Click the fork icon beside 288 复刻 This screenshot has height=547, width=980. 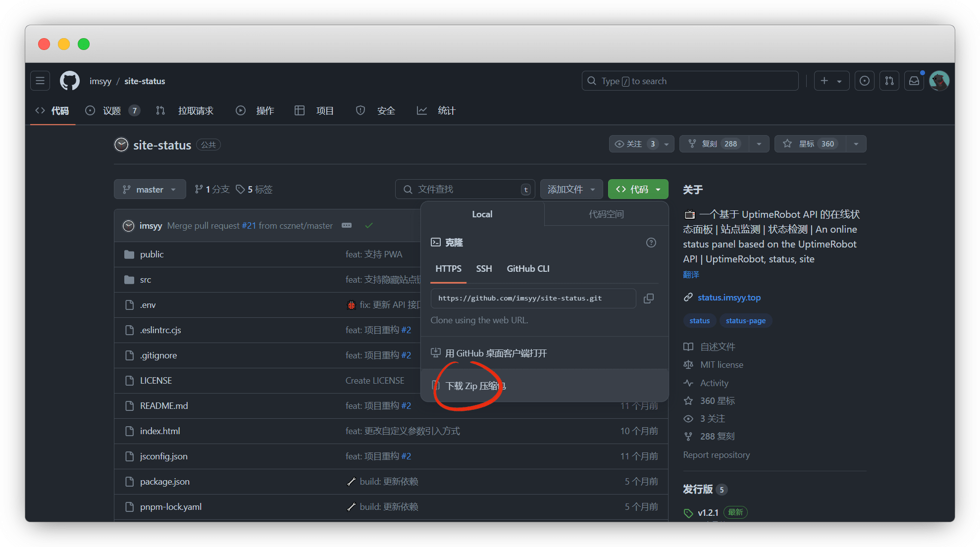tap(688, 437)
